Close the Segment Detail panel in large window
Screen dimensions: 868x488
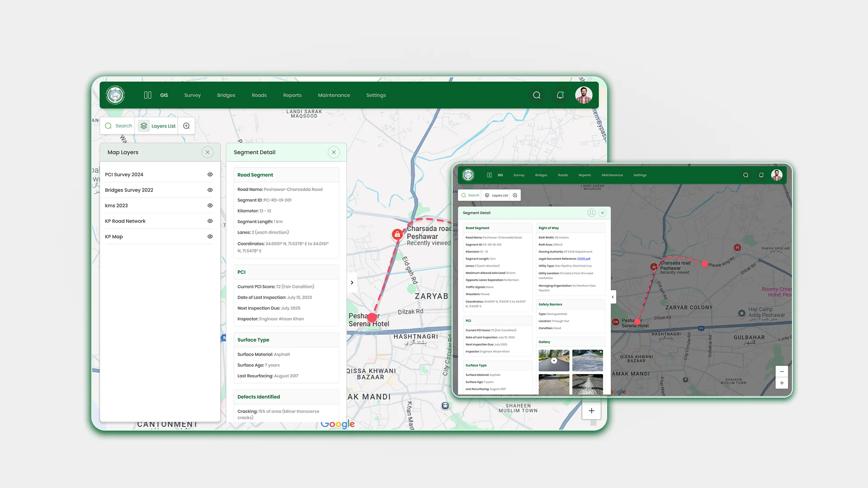coord(334,152)
